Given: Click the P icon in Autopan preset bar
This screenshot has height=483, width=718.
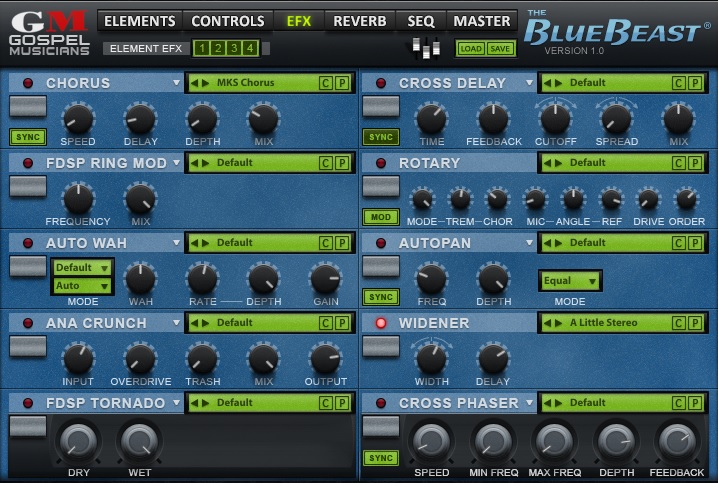Looking at the screenshot, I should pos(695,243).
